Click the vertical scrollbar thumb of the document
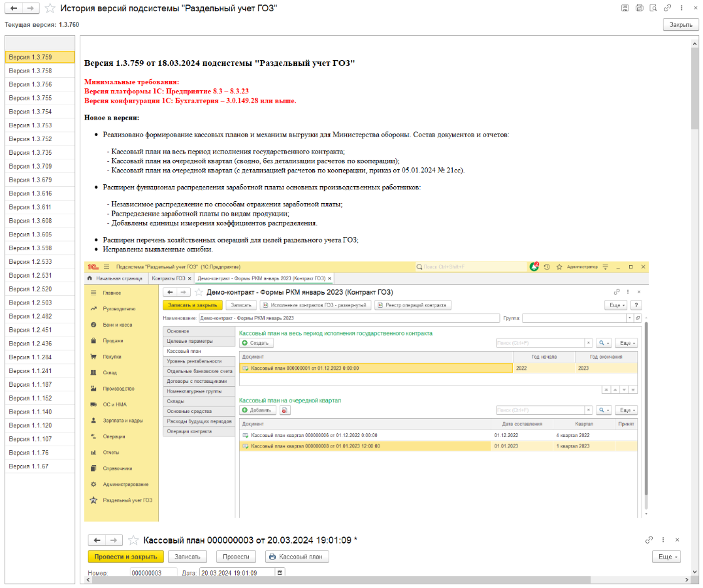Viewport: 703px width, 588px height. tap(695, 88)
